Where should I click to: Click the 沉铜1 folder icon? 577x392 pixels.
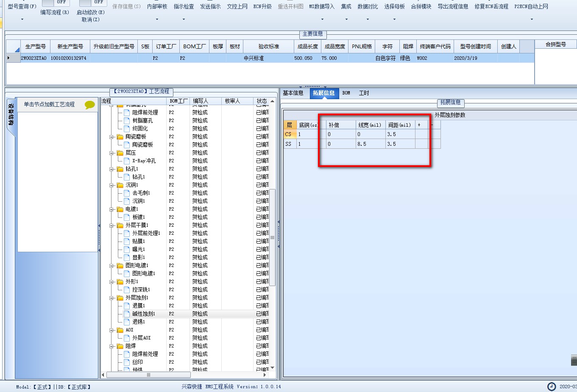pyautogui.click(x=120, y=185)
